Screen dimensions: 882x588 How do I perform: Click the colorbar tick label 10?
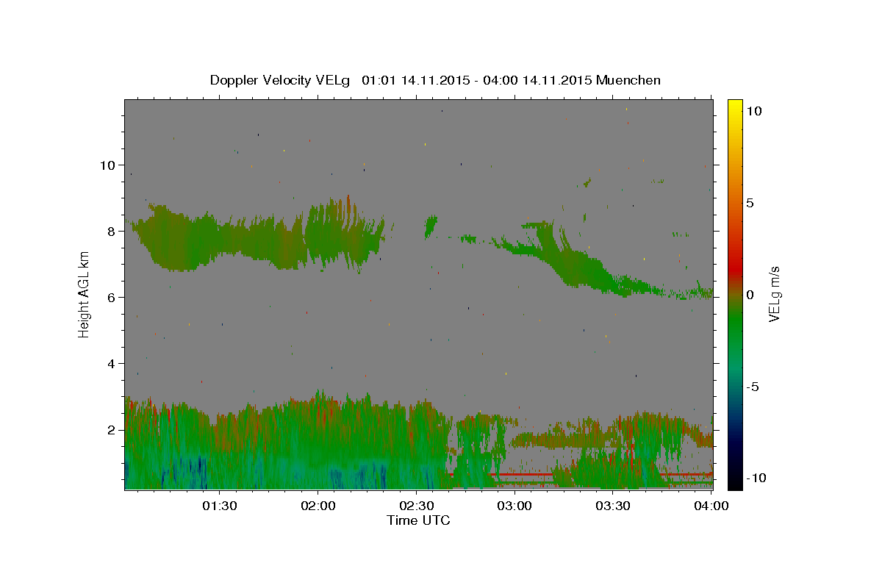(753, 110)
